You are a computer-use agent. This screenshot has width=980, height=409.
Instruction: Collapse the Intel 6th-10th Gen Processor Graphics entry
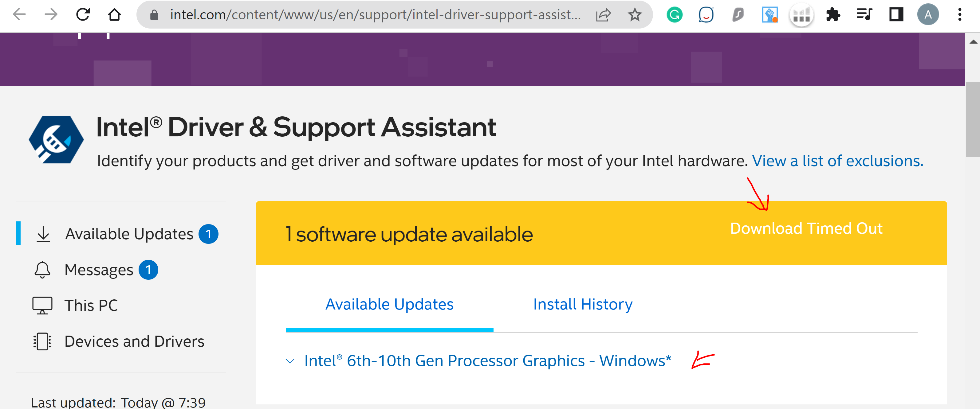290,361
